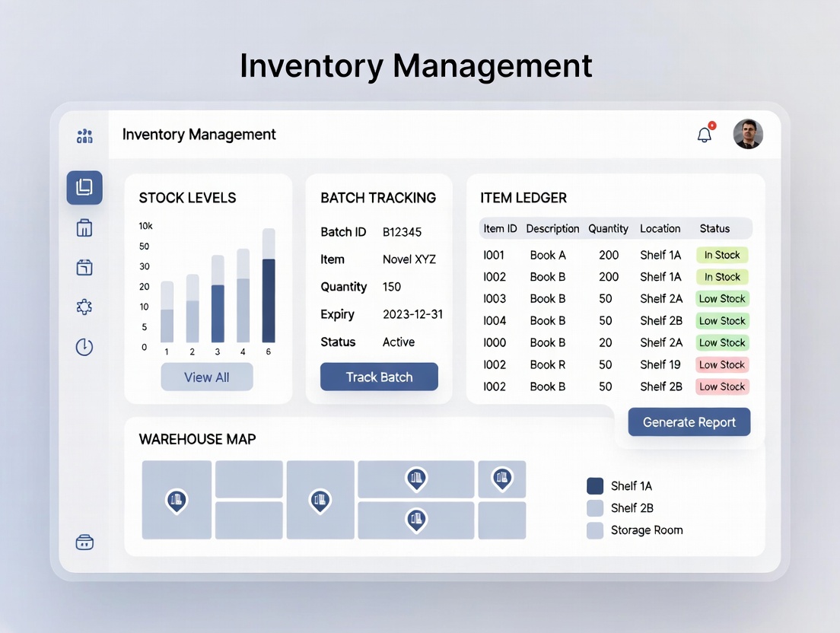Click In Stock badge for item I001
Screen dimensions: 840x633
(722, 255)
